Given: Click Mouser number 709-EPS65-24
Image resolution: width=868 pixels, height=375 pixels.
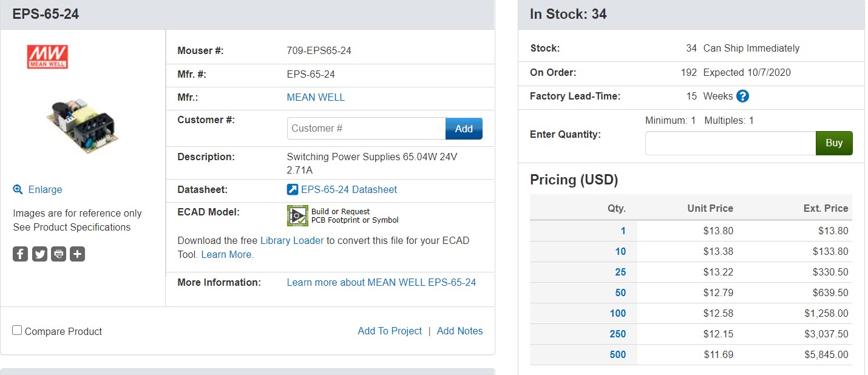Looking at the screenshot, I should pyautogui.click(x=319, y=50).
